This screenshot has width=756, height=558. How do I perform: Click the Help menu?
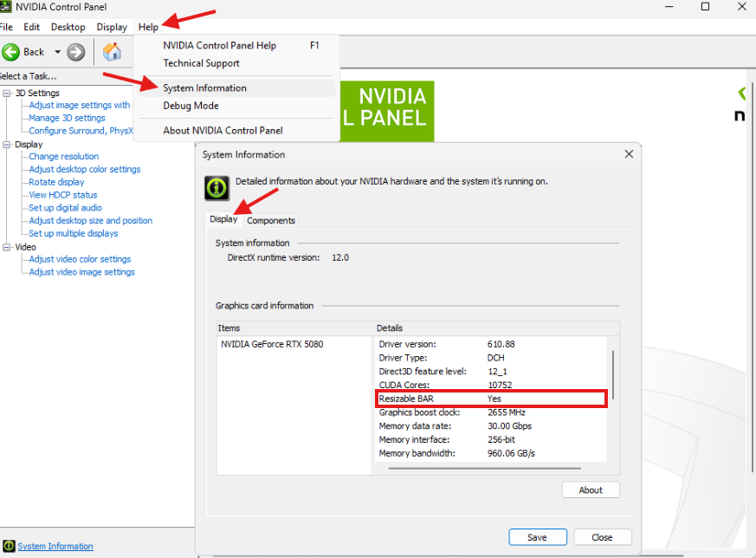pyautogui.click(x=148, y=27)
